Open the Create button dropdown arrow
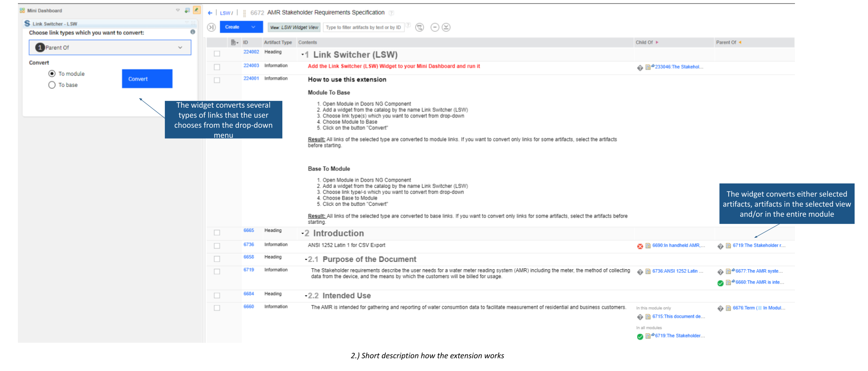 point(253,27)
